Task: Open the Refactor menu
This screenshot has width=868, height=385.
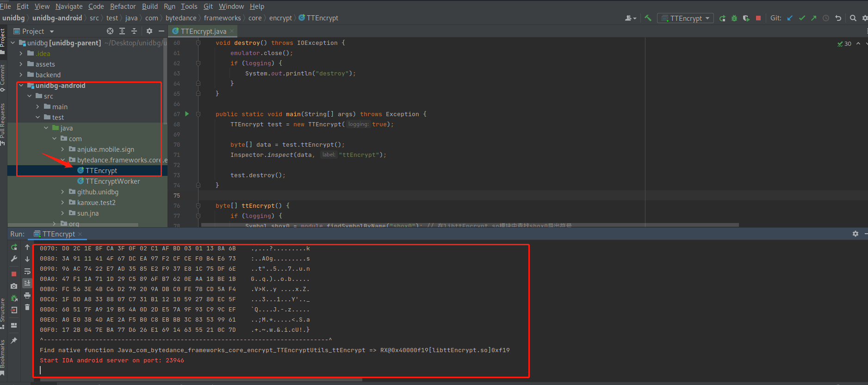Action: [123, 6]
